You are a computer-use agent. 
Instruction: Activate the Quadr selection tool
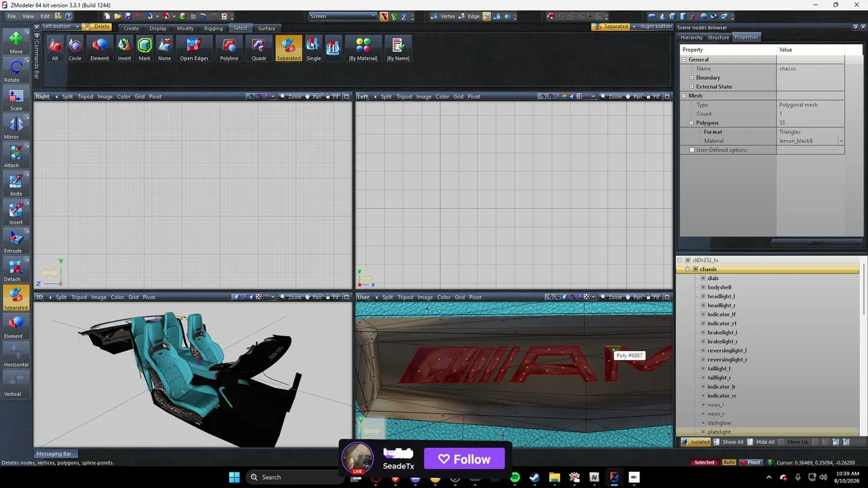258,49
